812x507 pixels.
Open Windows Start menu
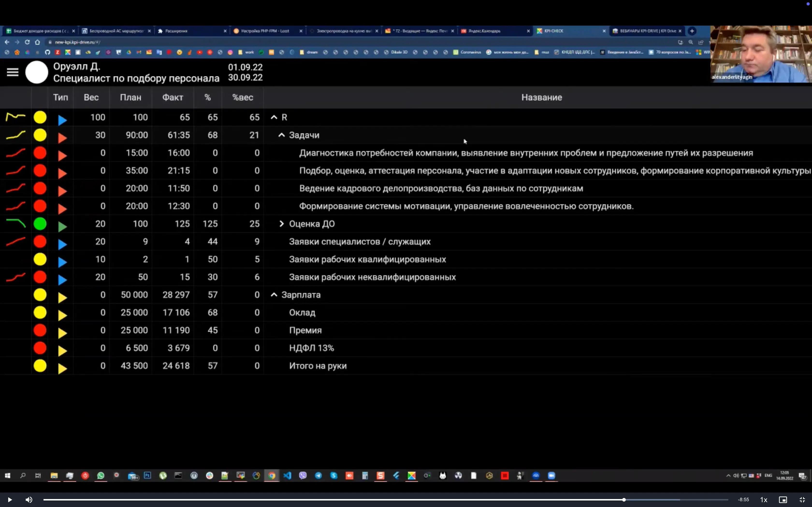7,475
